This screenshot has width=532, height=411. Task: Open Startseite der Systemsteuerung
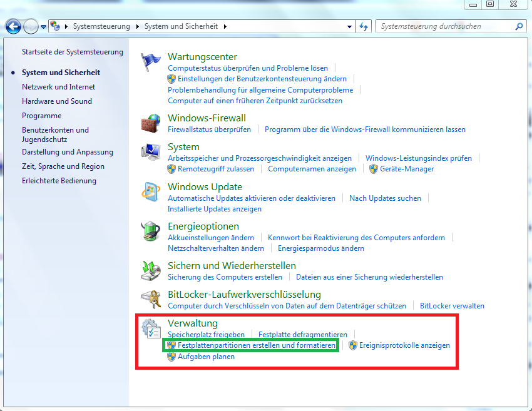(72, 52)
